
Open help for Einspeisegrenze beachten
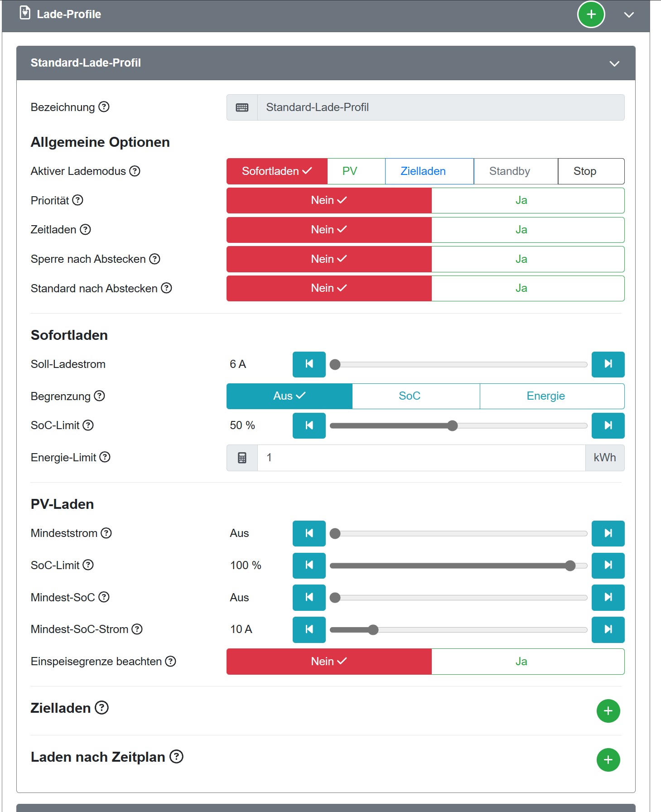click(x=170, y=662)
